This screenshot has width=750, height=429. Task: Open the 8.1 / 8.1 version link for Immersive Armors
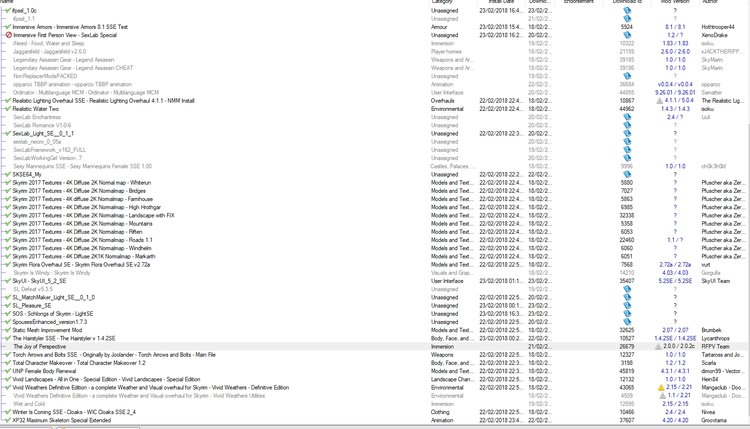pyautogui.click(x=675, y=27)
